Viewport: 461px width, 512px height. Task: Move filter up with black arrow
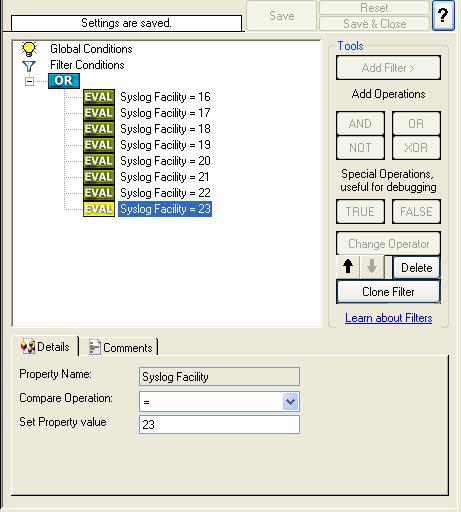pos(348,267)
